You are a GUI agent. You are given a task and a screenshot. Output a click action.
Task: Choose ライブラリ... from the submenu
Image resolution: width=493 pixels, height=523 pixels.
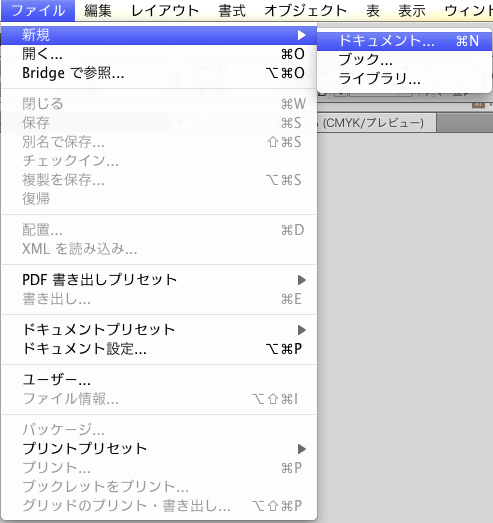click(x=404, y=79)
